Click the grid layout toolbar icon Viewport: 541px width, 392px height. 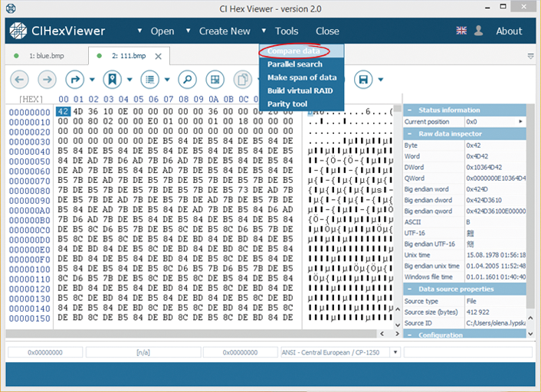[x=215, y=80]
